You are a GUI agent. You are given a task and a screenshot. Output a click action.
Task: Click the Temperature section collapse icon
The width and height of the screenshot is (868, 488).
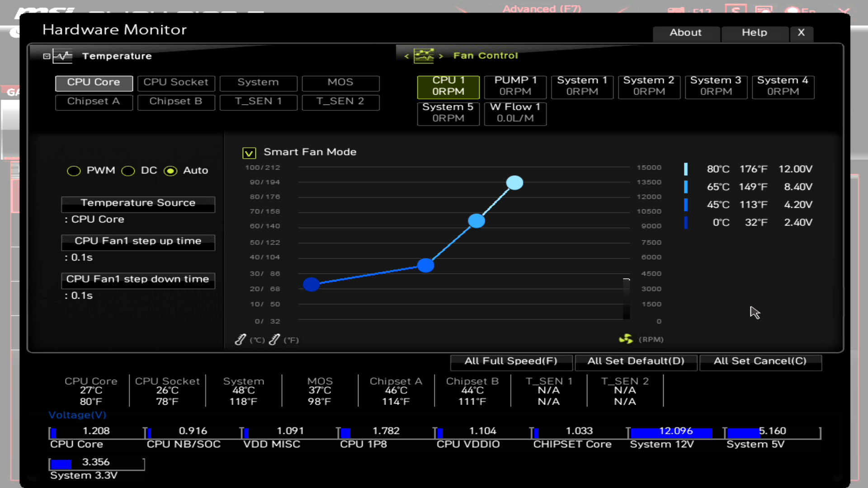[46, 56]
